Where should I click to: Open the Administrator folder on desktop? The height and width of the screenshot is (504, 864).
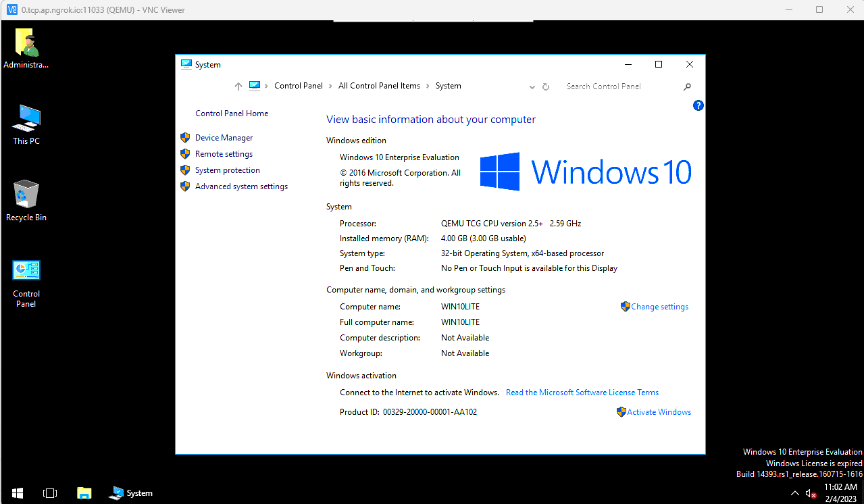point(26,43)
